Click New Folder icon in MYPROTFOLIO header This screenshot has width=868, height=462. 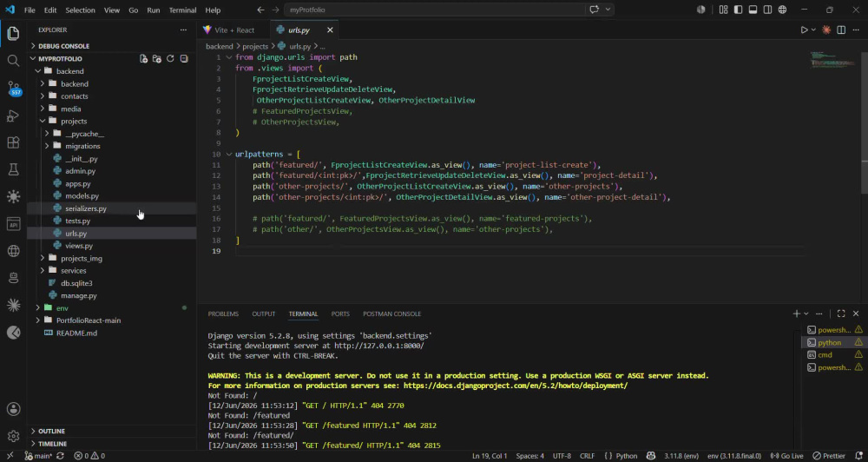click(x=156, y=59)
